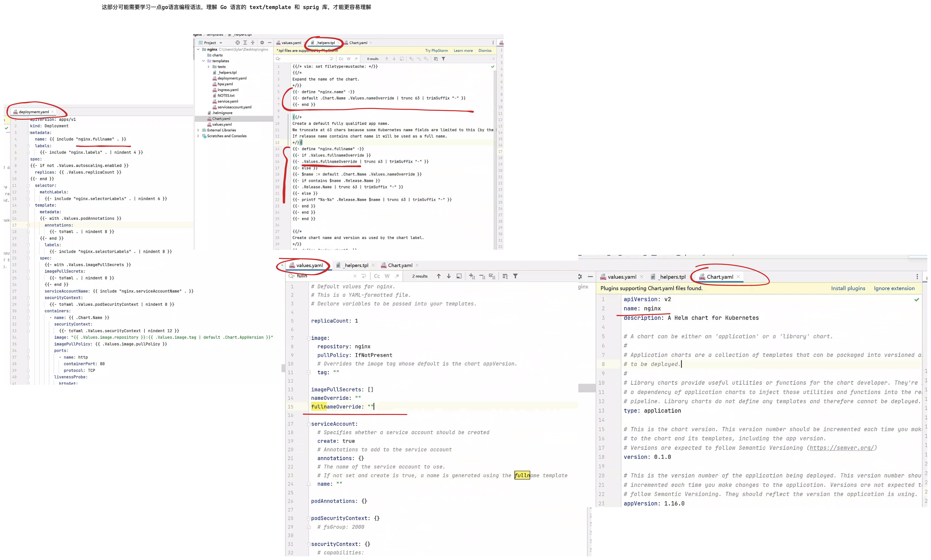Clear the 'fulln' search text with the X icon
This screenshot has width=931, height=560.
point(355,276)
